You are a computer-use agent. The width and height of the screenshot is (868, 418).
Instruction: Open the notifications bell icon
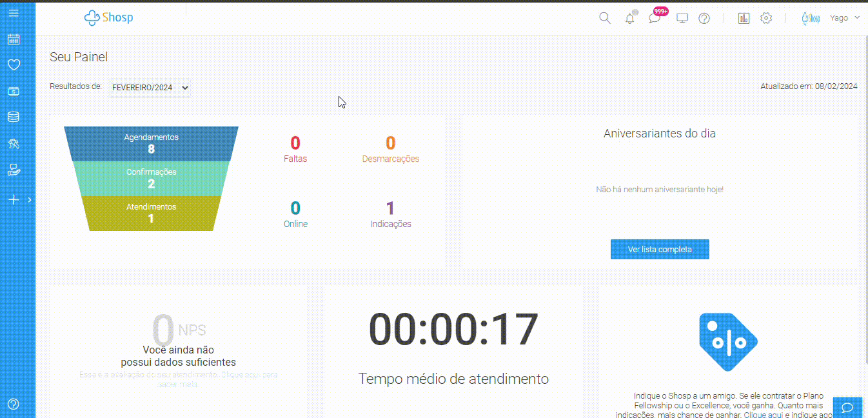tap(629, 18)
